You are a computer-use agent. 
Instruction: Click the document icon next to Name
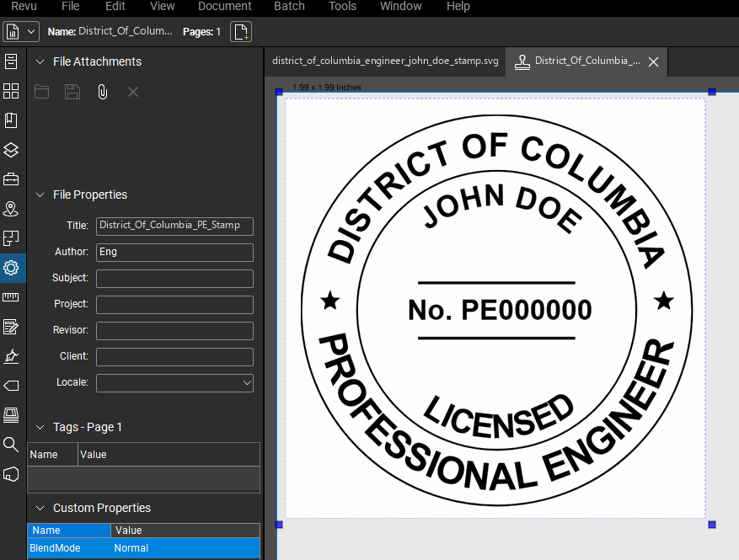[13, 31]
